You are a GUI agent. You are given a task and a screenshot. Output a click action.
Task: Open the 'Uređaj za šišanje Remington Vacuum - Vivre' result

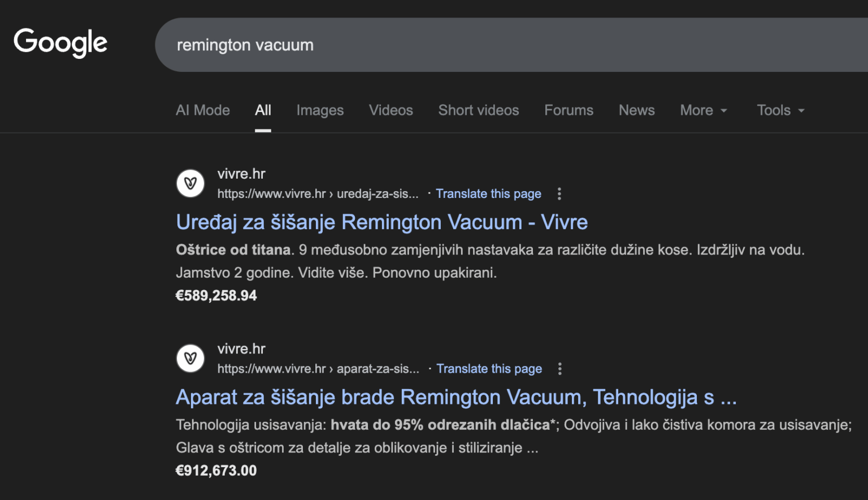point(382,222)
